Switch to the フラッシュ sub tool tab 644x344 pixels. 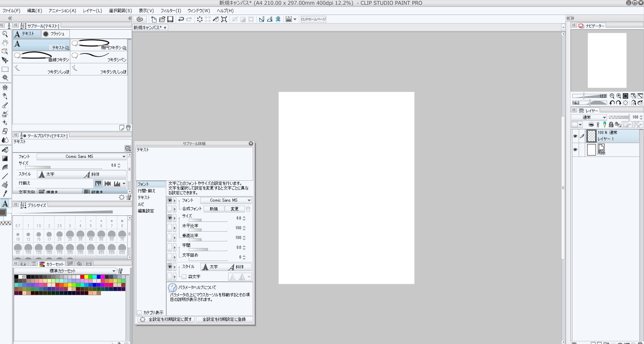point(55,34)
